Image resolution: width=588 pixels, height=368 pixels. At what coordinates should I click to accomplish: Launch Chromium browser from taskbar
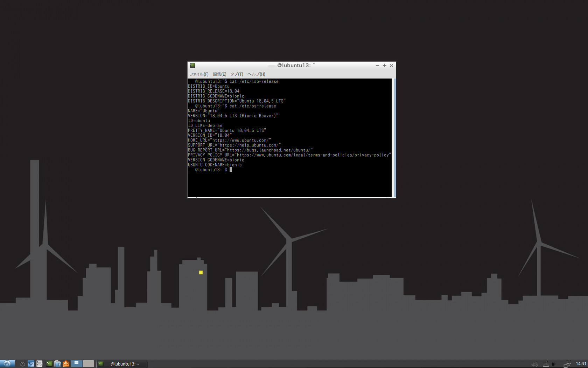pos(31,364)
